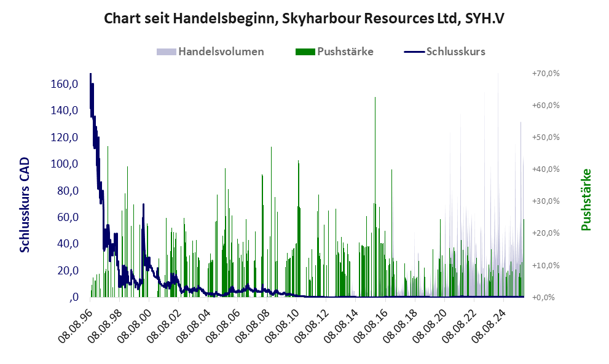Click the green Pushstärke legend swatch
Screen dimensions: 609x364
pos(305,52)
